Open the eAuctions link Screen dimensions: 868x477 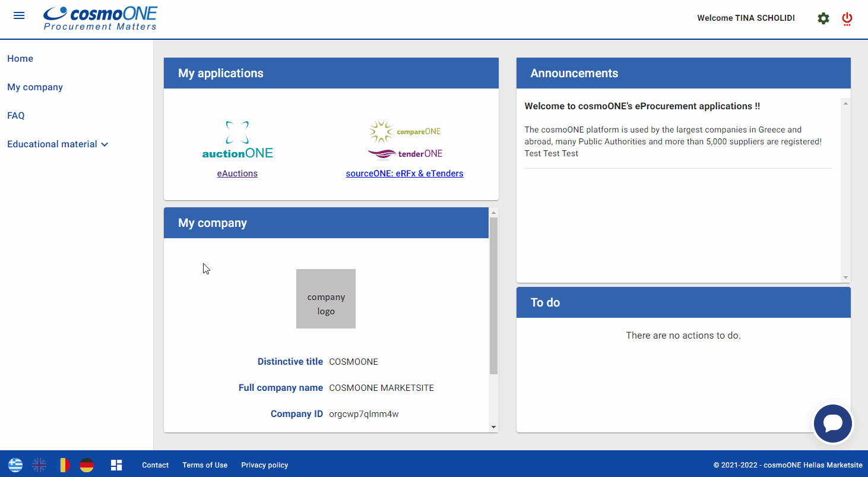(x=237, y=173)
